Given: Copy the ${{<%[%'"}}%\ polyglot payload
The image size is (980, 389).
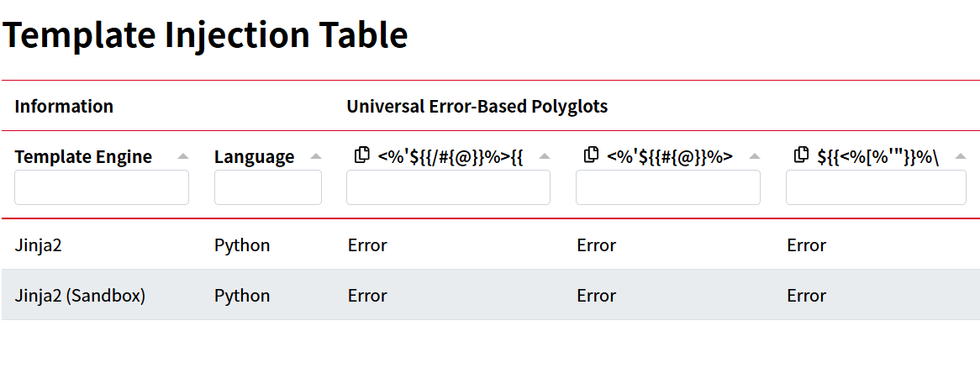Looking at the screenshot, I should tap(801, 155).
